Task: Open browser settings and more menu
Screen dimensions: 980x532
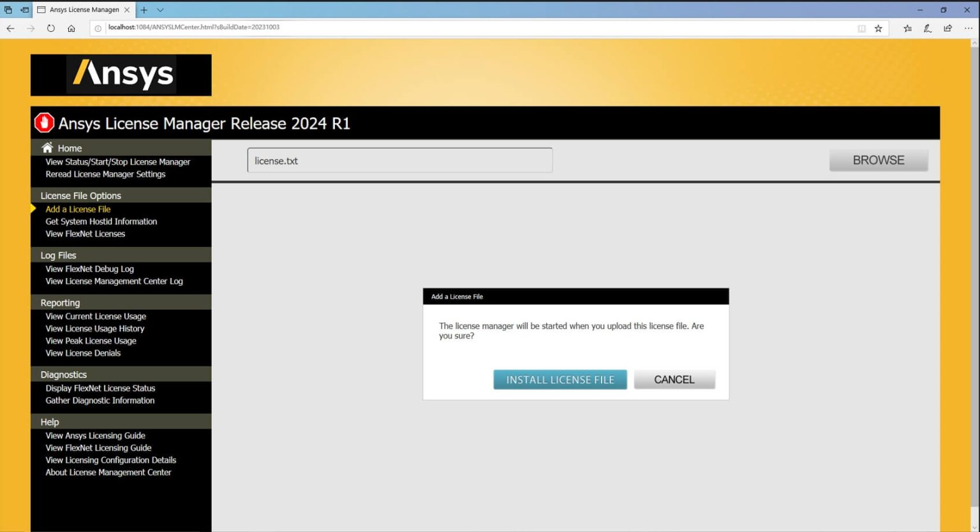Action: coord(969,28)
